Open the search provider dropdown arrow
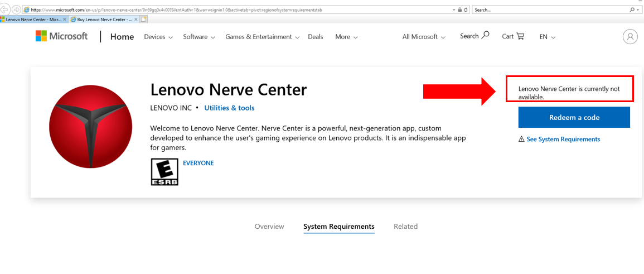The height and width of the screenshot is (274, 644). tap(637, 9)
